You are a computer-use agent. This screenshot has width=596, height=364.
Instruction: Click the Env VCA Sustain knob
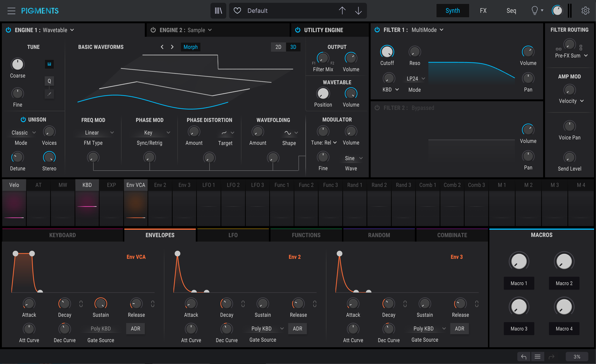click(x=101, y=303)
